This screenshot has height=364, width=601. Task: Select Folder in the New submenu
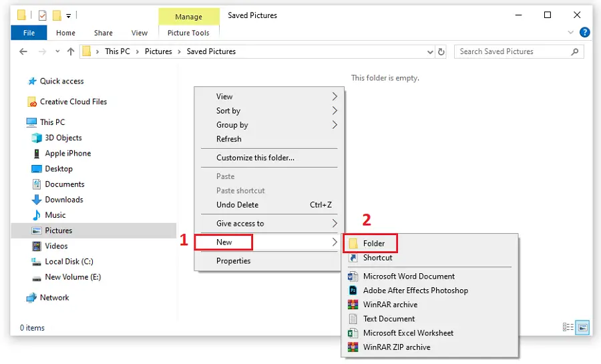point(373,243)
